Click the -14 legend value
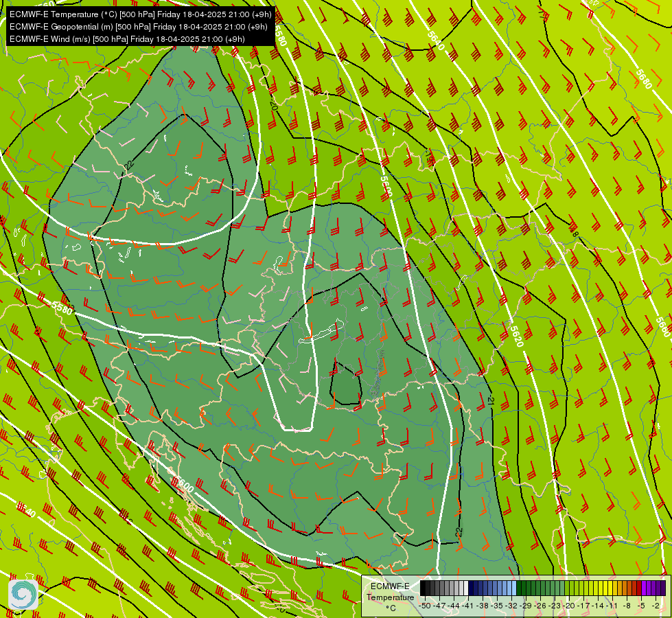 pyautogui.click(x=598, y=606)
